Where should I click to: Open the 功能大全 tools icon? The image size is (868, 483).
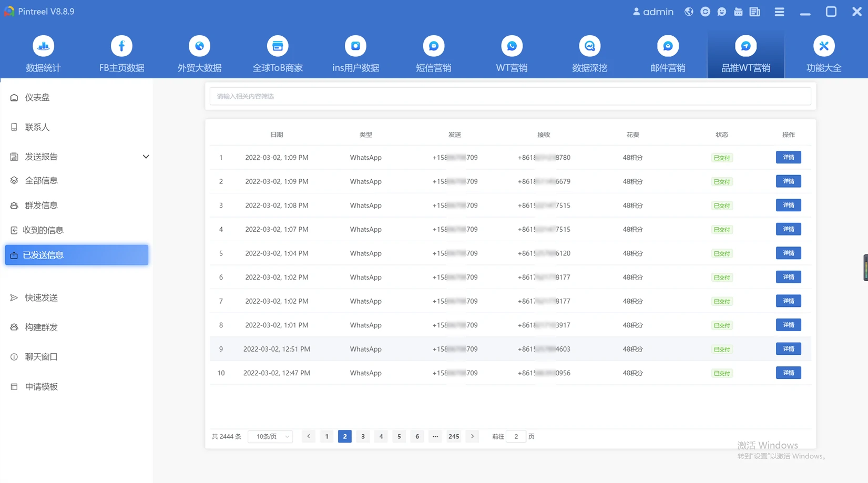pos(823,46)
